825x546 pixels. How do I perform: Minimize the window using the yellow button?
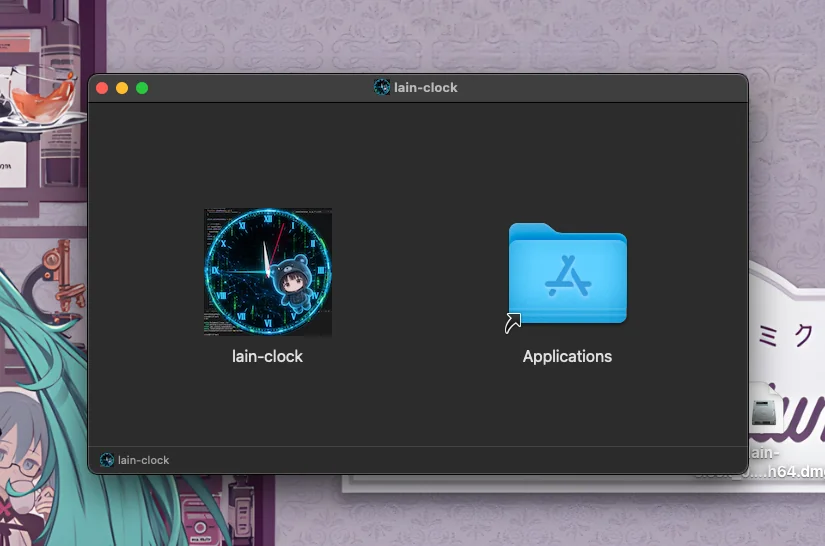pos(122,88)
